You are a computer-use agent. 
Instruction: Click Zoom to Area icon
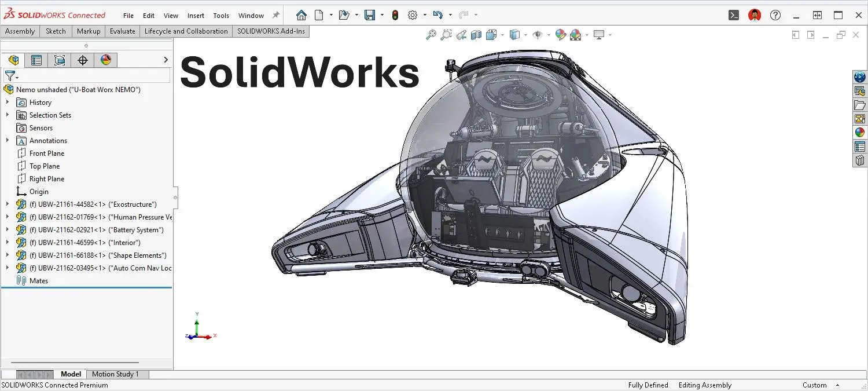(446, 35)
